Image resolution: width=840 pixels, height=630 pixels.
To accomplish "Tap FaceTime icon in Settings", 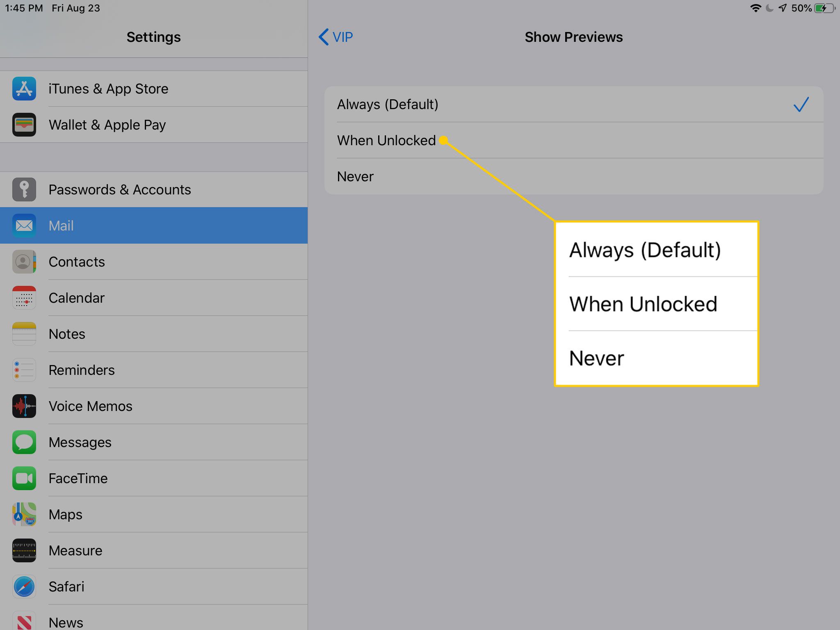I will click(x=24, y=477).
